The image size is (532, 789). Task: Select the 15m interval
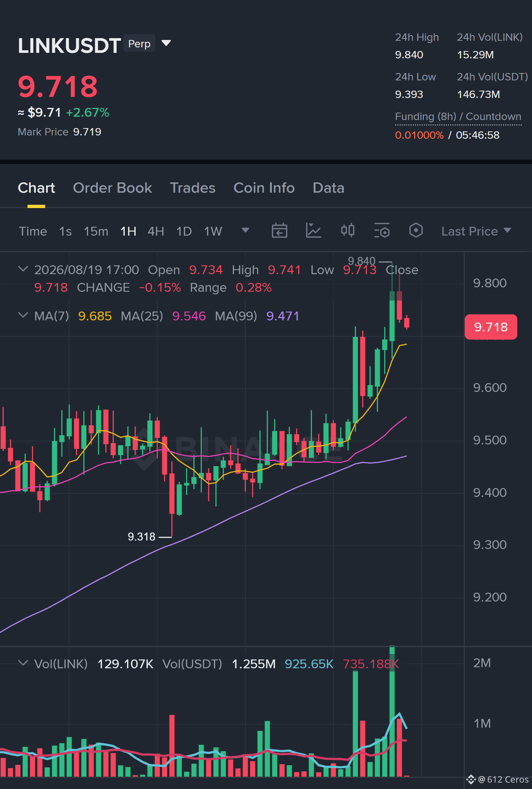[96, 231]
